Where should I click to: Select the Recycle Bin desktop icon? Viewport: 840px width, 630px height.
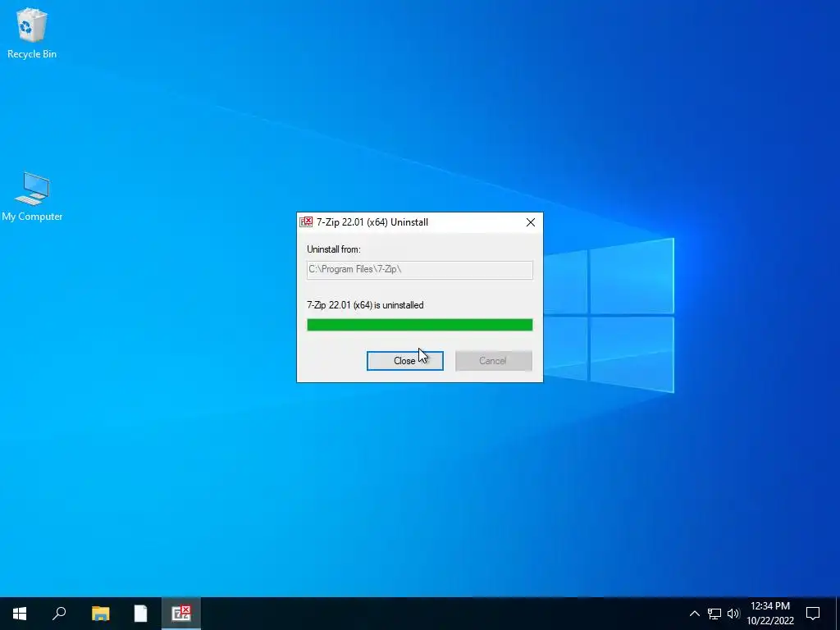click(32, 33)
